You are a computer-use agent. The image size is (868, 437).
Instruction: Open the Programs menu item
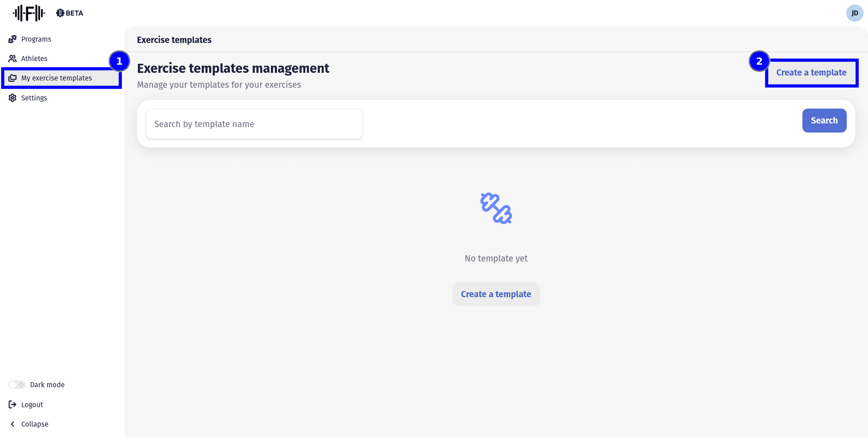coord(36,39)
